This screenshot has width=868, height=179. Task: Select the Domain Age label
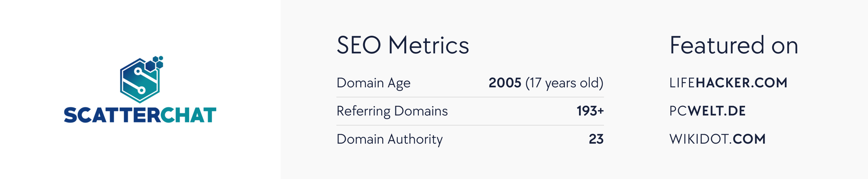(374, 83)
